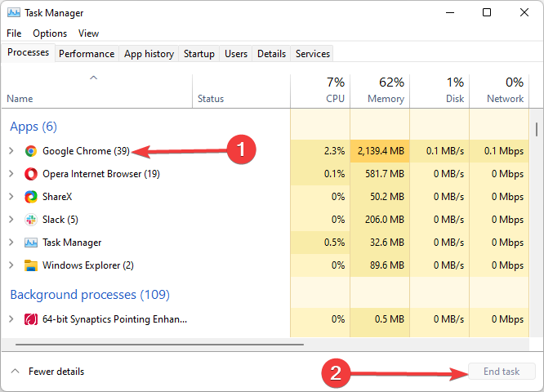544x392 pixels.
Task: Click the Windows Explorer folder icon
Action: 31,265
